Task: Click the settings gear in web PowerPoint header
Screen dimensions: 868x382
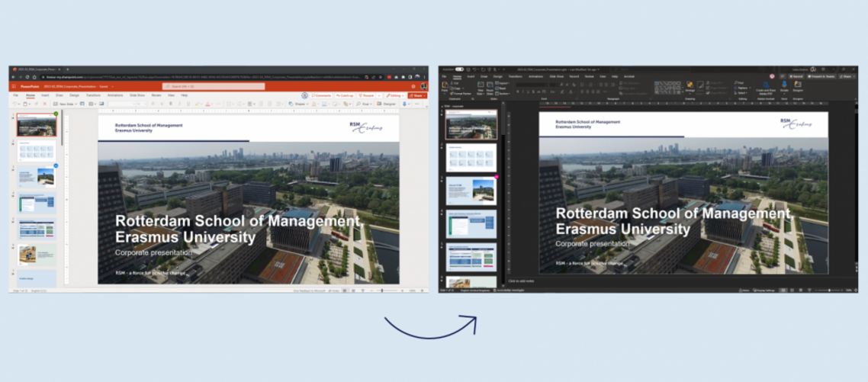Action: click(x=413, y=86)
